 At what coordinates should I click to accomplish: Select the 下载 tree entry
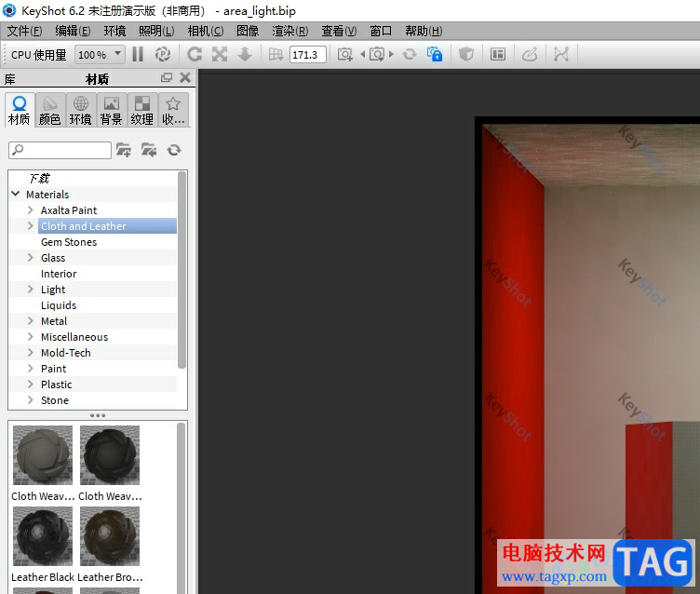[39, 178]
